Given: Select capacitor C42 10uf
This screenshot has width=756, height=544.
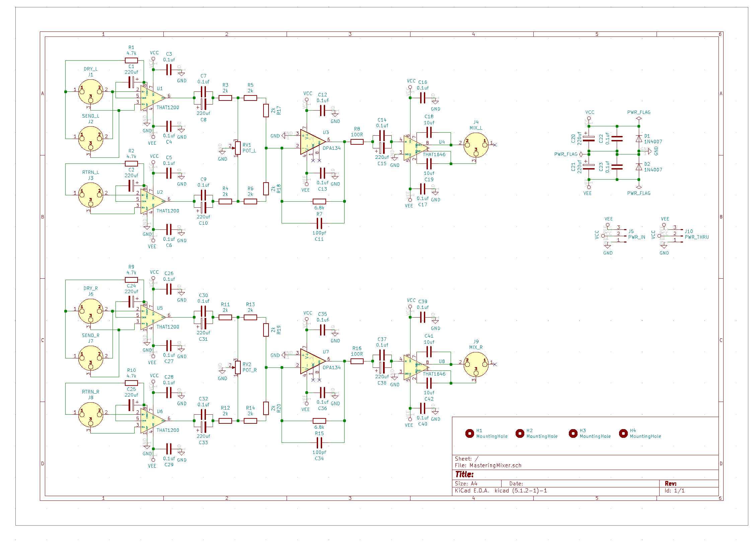Looking at the screenshot, I should click(429, 383).
